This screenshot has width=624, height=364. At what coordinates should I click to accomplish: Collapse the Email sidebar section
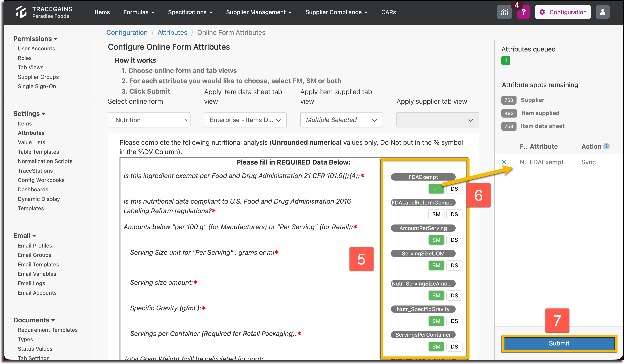pyautogui.click(x=24, y=235)
